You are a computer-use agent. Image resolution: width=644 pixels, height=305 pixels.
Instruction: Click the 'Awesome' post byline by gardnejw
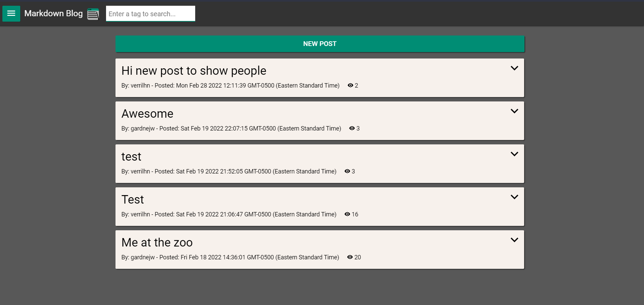click(x=231, y=128)
